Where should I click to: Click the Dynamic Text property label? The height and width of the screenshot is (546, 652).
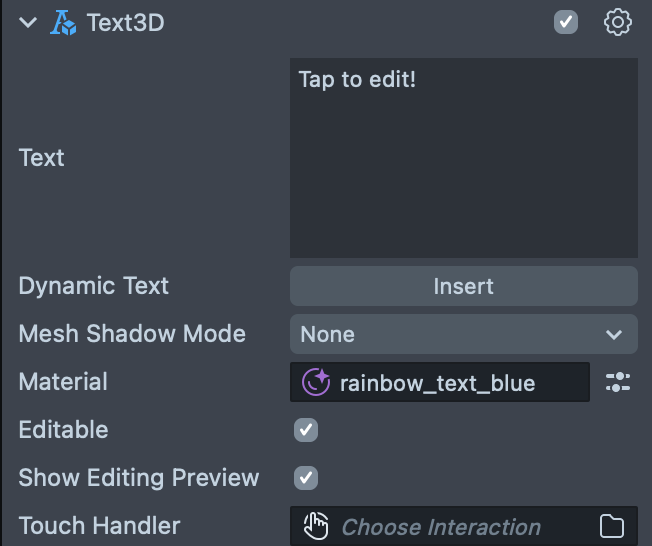pos(94,286)
